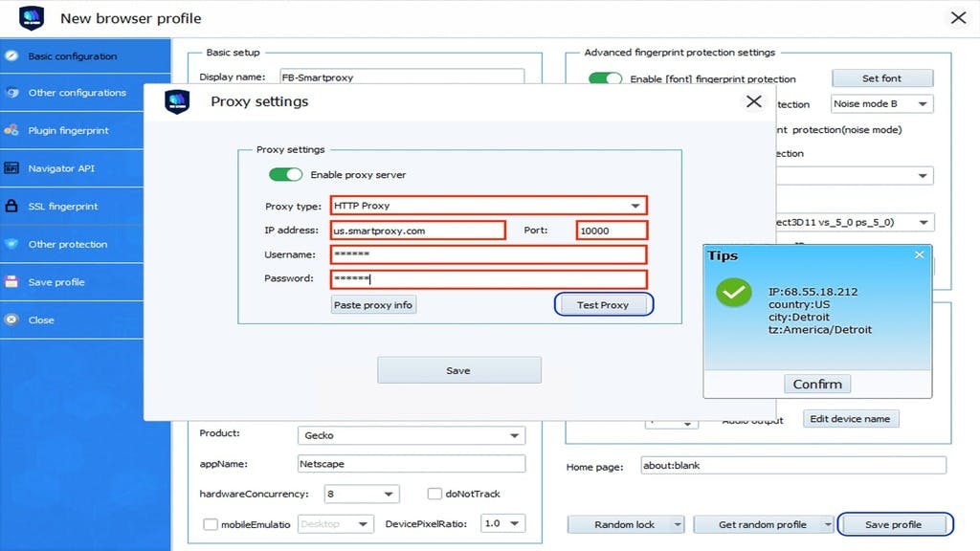
Task: Click Save in Proxy settings dialog
Action: [x=458, y=370]
